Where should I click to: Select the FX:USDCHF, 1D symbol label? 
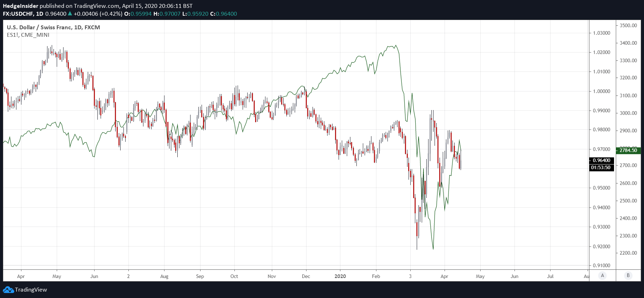coord(23,14)
